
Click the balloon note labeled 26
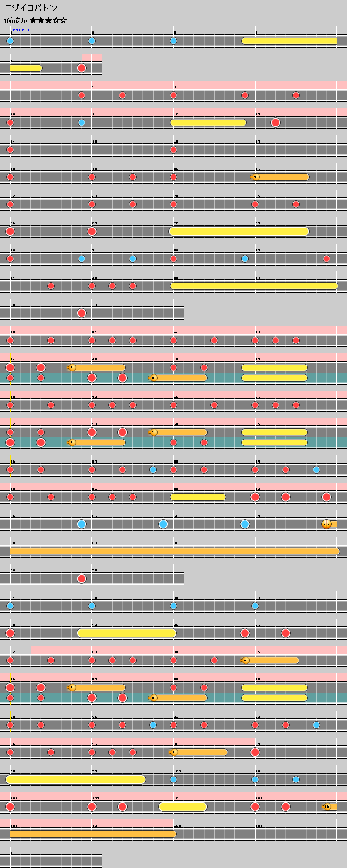[327, 524]
